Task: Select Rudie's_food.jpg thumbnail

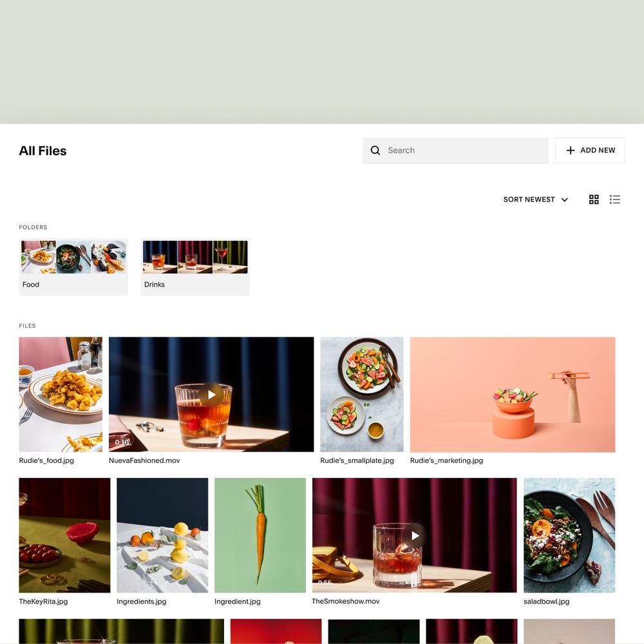Action: pyautogui.click(x=61, y=394)
